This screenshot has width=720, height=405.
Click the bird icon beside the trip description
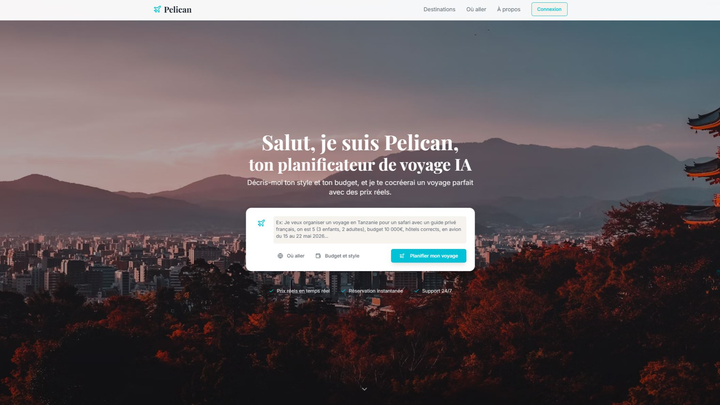click(261, 223)
